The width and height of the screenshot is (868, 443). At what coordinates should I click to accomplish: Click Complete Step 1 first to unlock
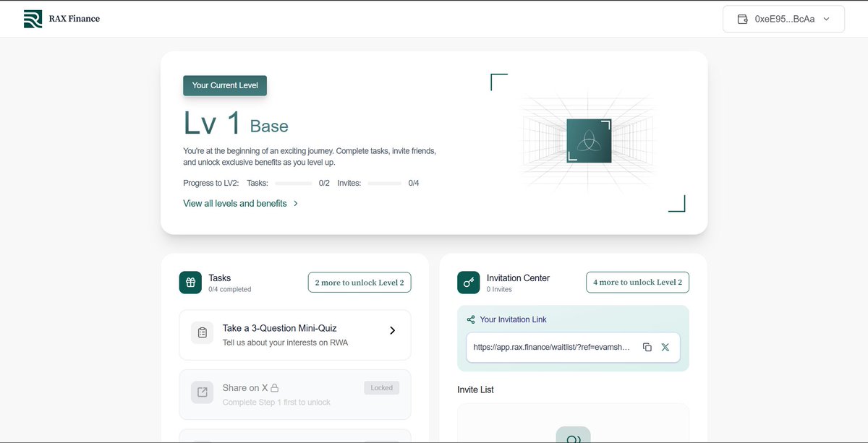click(276, 402)
